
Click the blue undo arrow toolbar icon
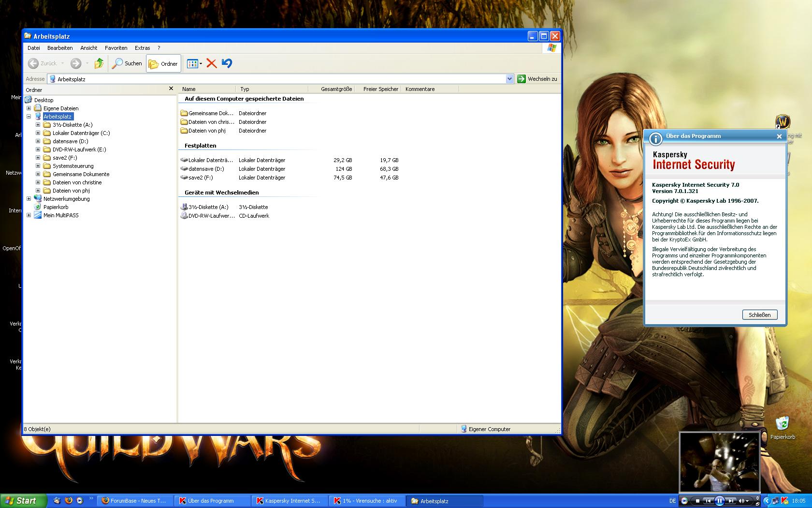pyautogui.click(x=227, y=63)
